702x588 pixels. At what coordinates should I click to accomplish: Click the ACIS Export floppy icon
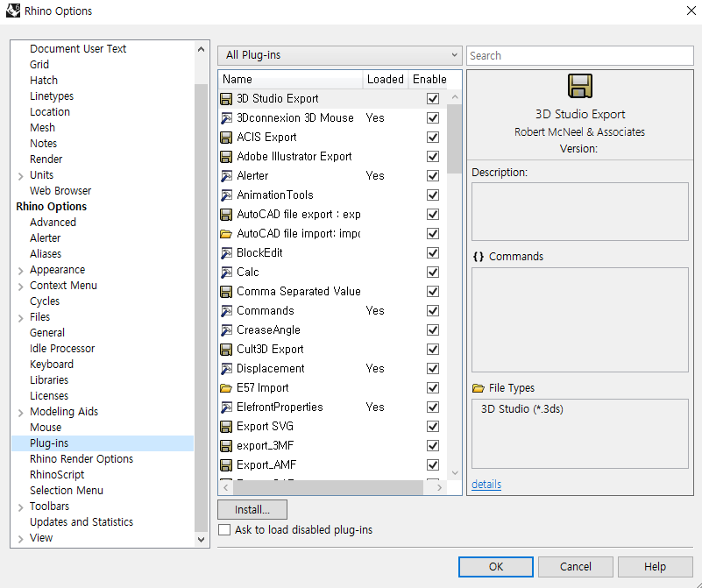(226, 138)
